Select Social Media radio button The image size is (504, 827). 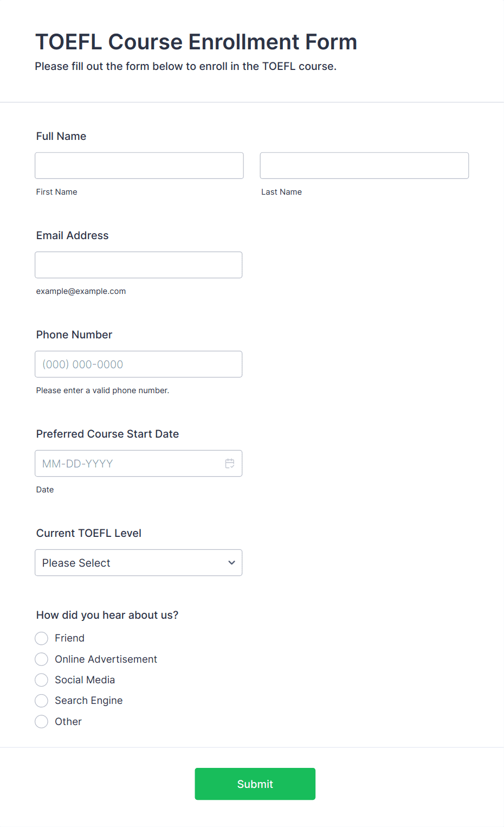[x=42, y=680]
